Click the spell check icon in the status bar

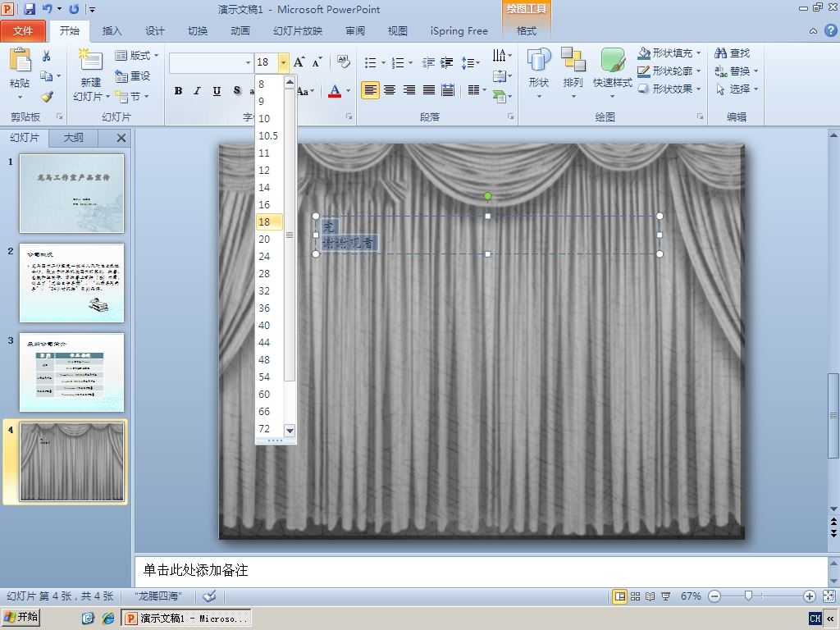[209, 596]
